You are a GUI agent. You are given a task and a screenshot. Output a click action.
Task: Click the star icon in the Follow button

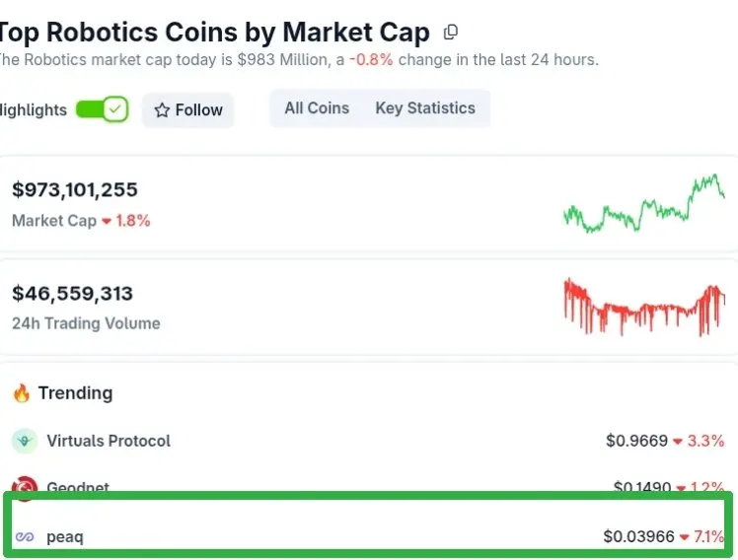[x=163, y=110]
